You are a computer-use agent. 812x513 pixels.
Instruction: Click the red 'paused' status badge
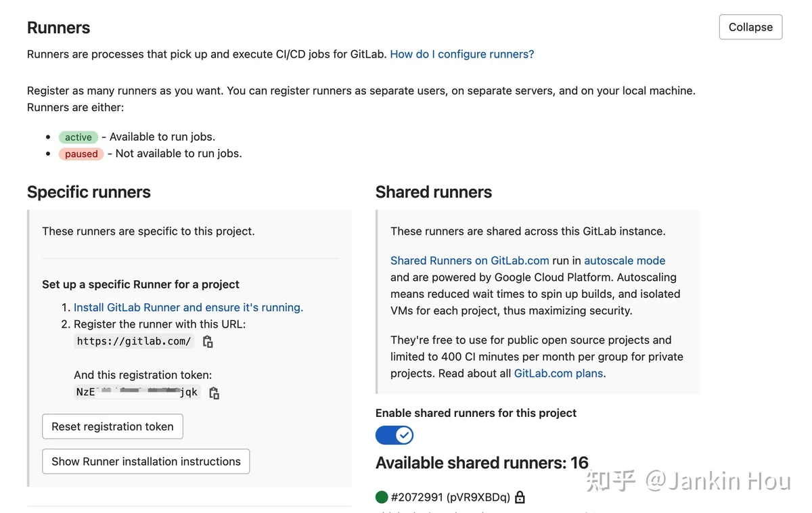[x=82, y=154]
